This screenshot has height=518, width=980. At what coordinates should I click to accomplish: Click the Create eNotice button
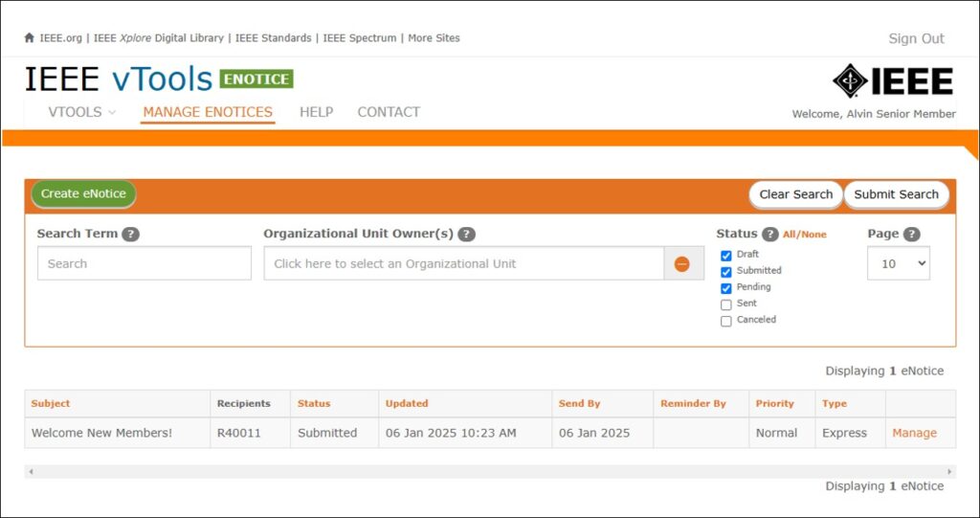84,194
